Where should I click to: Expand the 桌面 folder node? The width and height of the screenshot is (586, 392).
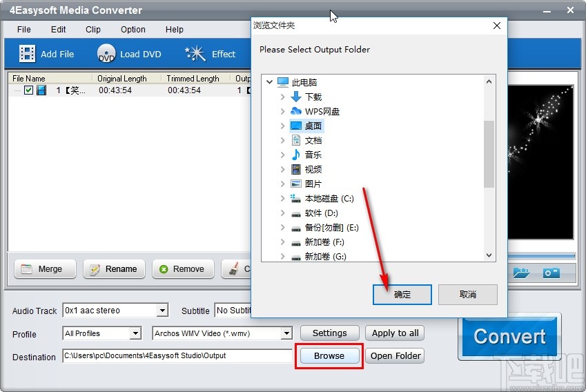click(282, 126)
